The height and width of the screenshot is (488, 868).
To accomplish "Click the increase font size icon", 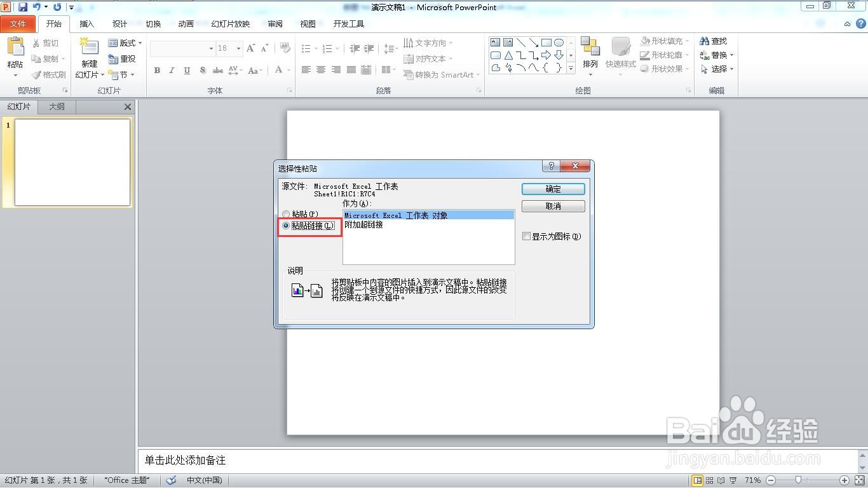I will point(251,48).
